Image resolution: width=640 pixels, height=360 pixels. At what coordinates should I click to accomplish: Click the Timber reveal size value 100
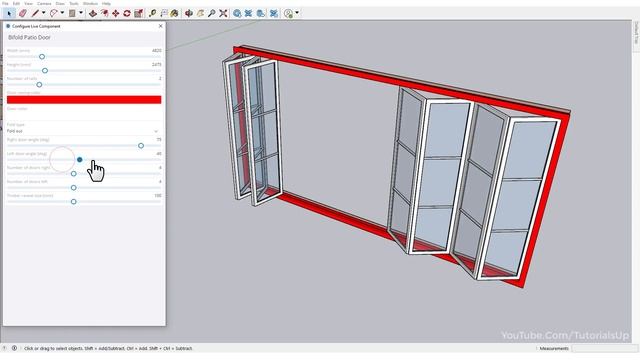point(158,196)
